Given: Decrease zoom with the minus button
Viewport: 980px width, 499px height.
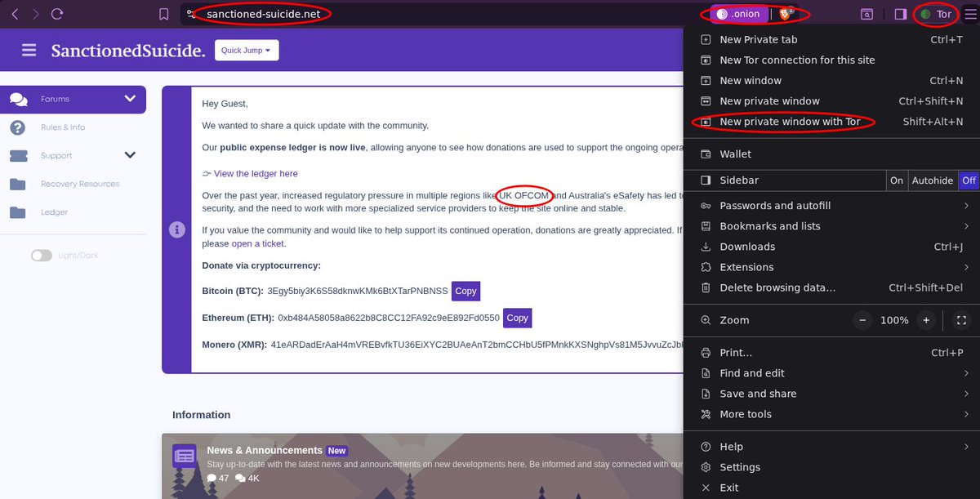Looking at the screenshot, I should (863, 320).
